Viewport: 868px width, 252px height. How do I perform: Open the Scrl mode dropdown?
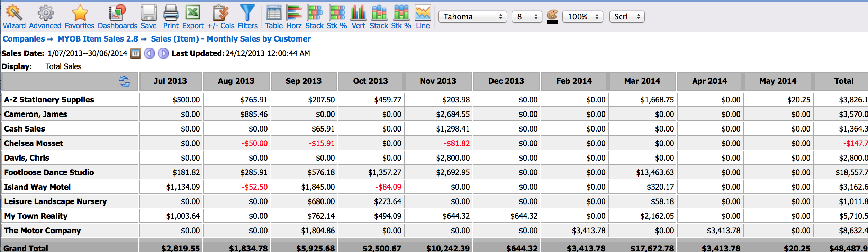[x=627, y=17]
